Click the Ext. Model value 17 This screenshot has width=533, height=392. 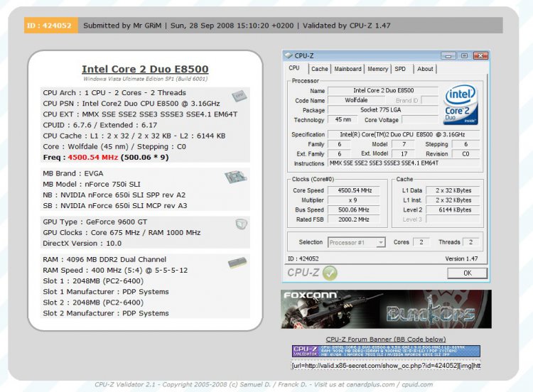click(x=404, y=154)
